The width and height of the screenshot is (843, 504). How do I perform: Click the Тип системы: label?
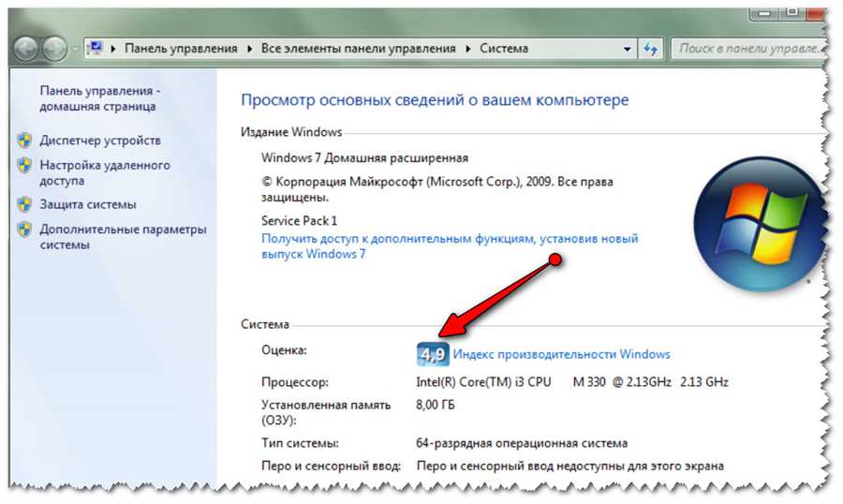click(x=300, y=444)
